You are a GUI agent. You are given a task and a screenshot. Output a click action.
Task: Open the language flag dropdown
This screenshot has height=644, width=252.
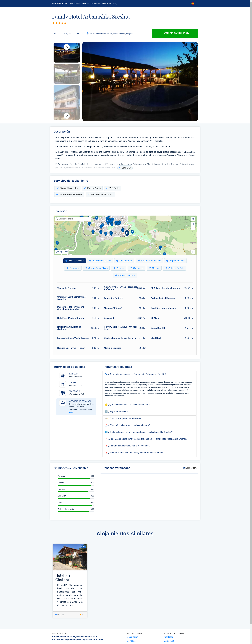tap(194, 4)
